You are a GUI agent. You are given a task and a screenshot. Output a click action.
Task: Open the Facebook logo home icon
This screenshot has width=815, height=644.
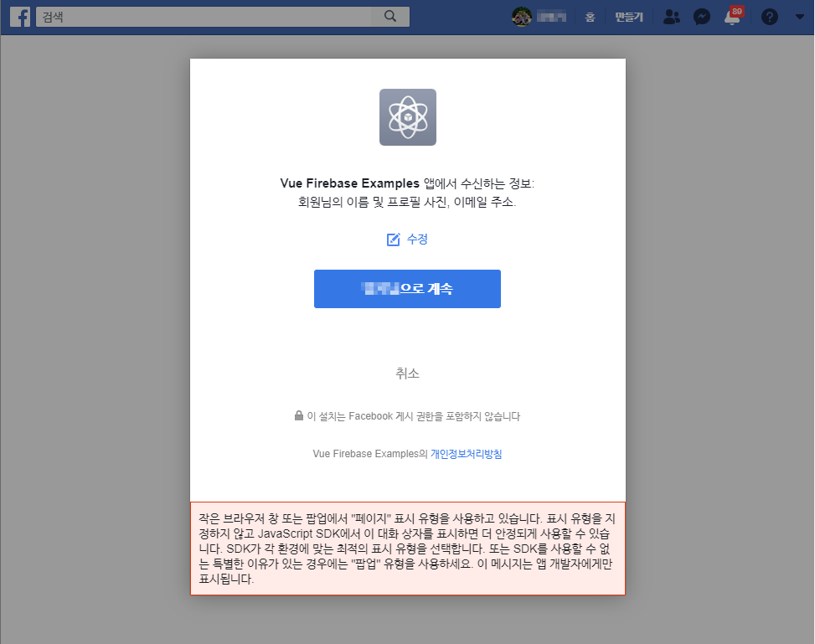(x=20, y=17)
